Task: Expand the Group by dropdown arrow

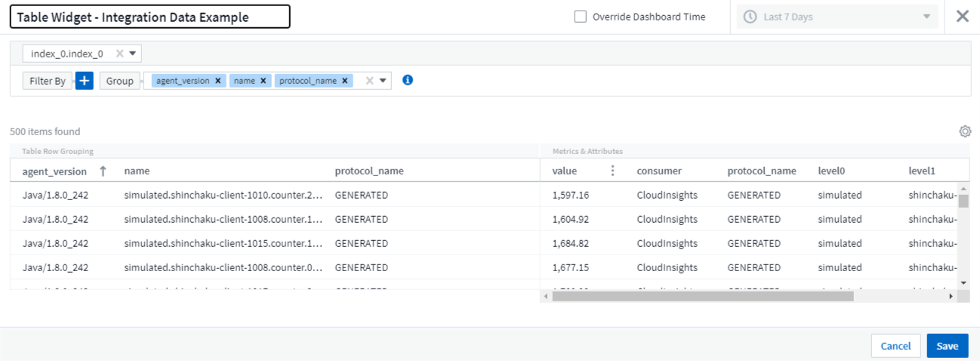Action: pos(383,81)
